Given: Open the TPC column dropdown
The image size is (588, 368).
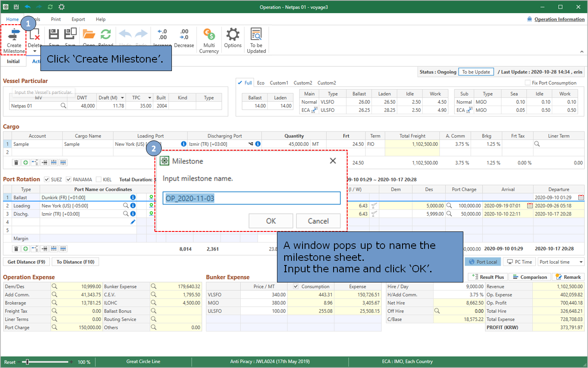Looking at the screenshot, I should (149, 98).
